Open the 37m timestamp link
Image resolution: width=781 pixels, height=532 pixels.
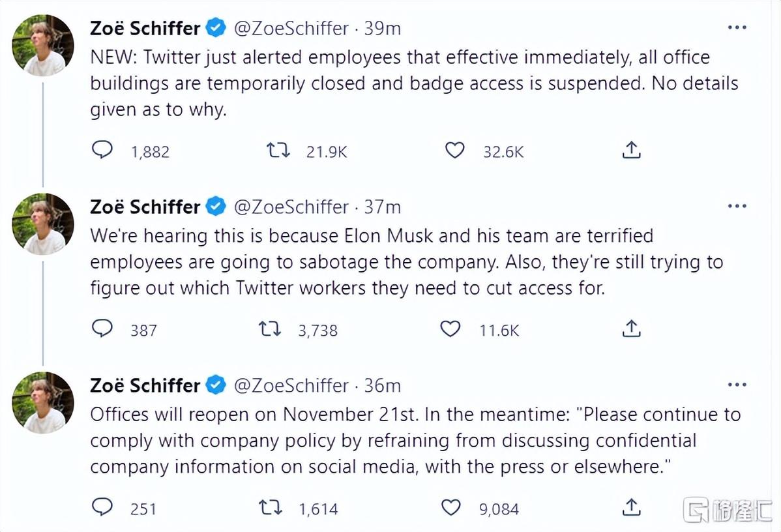pyautogui.click(x=382, y=207)
